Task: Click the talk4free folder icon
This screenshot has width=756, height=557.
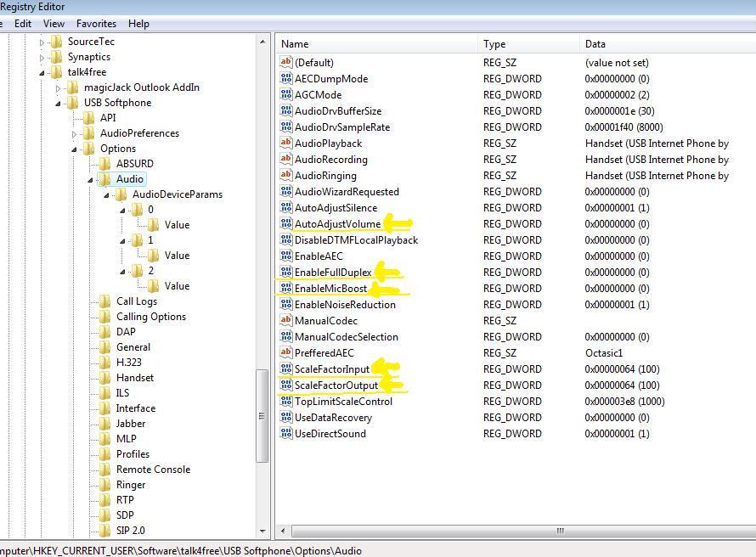Action: [57, 72]
